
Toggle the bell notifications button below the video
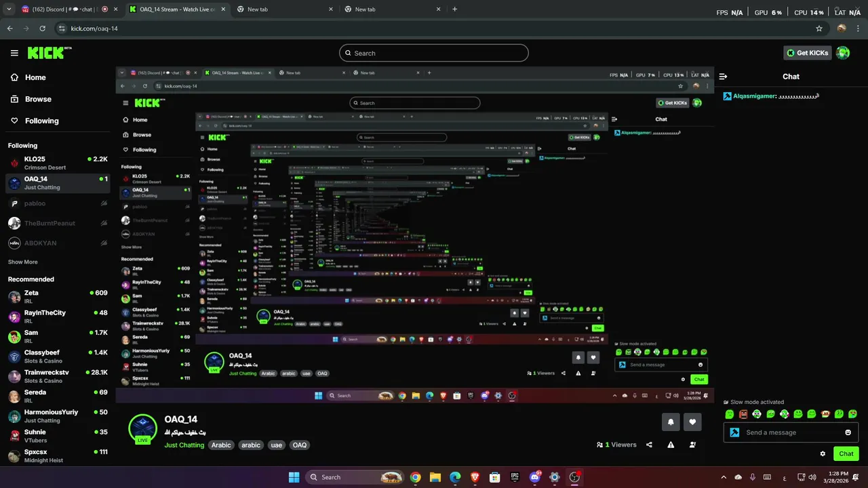[x=671, y=422]
